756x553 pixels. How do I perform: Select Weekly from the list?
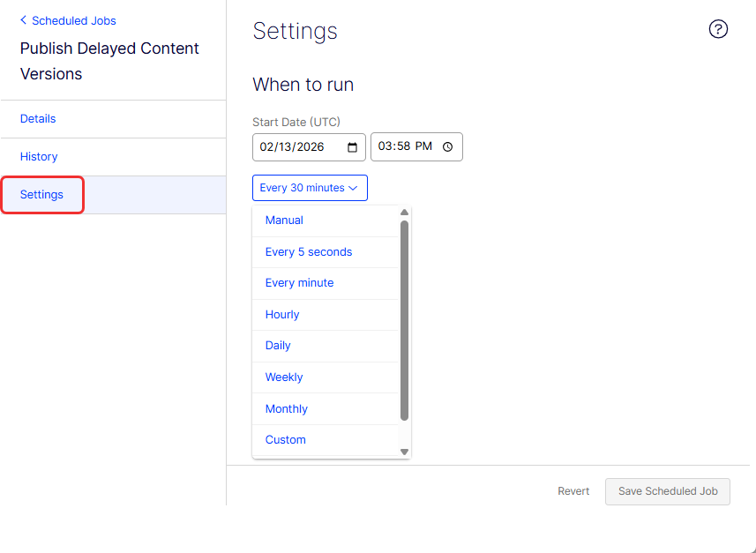click(326, 377)
